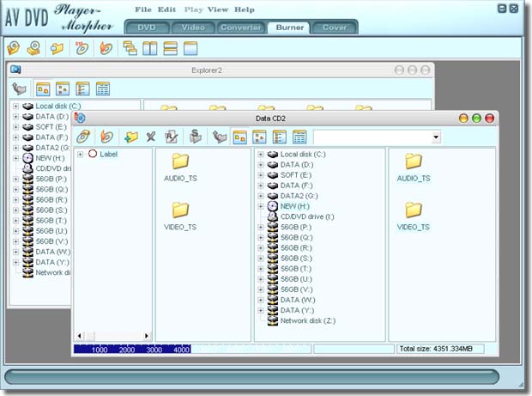Select the Burner tab

click(290, 27)
